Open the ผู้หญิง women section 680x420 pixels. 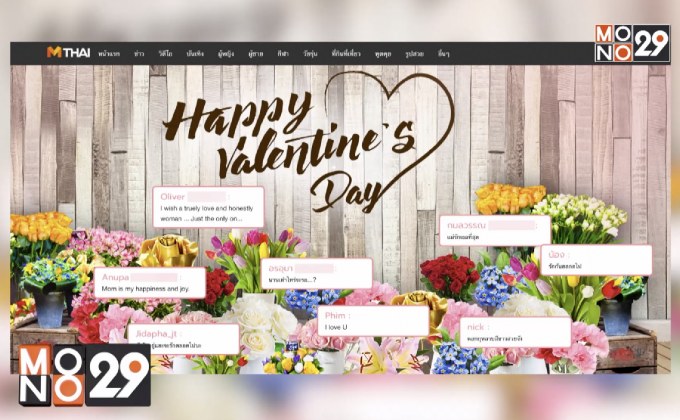[x=226, y=54]
